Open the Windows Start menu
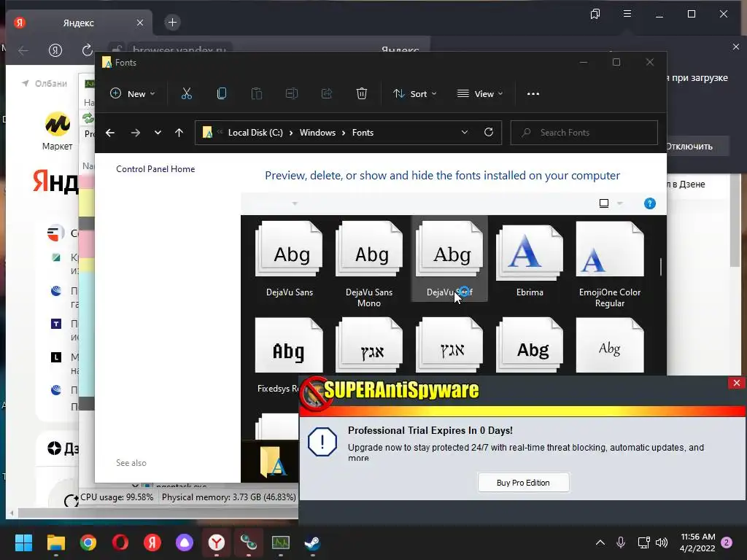This screenshot has width=747, height=560. (x=23, y=542)
